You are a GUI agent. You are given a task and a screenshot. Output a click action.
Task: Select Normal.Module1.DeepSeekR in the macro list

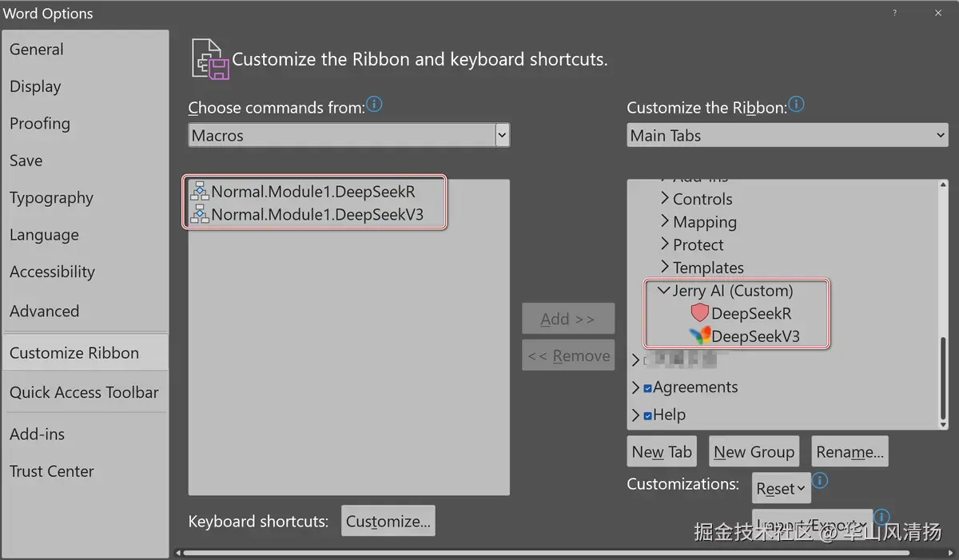314,192
